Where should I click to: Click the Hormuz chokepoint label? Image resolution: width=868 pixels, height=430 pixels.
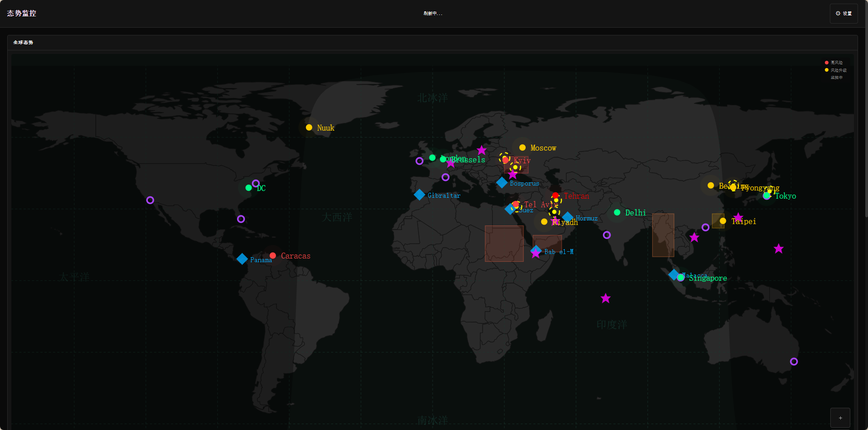click(x=587, y=218)
